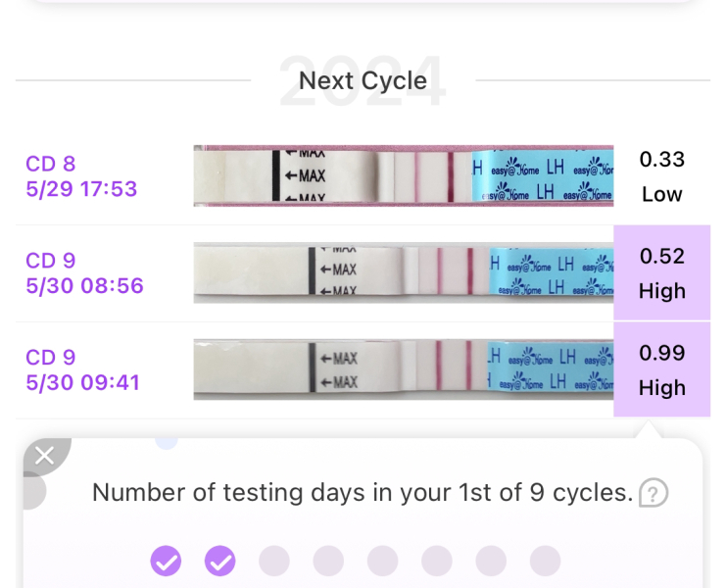Screen dimensions: 726x588
Task: Tap the sixth day circle
Action: (437, 561)
